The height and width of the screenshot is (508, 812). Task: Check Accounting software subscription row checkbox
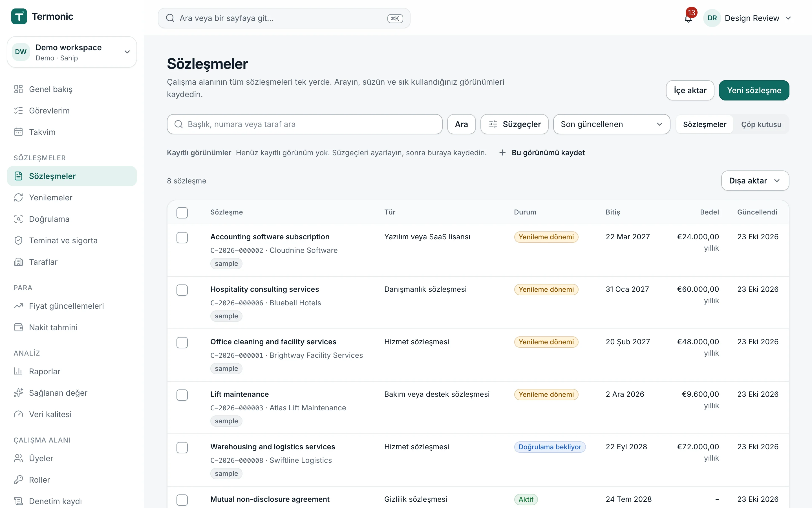[182, 238]
